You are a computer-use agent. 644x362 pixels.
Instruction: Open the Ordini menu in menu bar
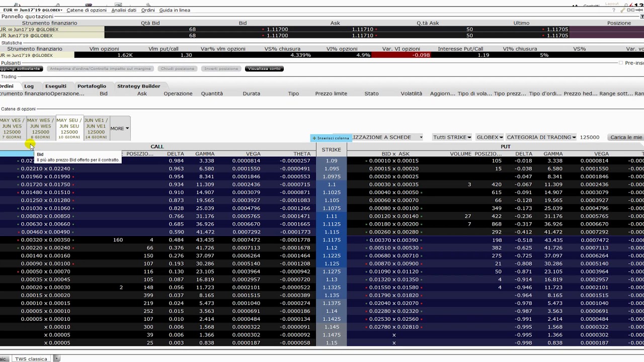pos(148,10)
